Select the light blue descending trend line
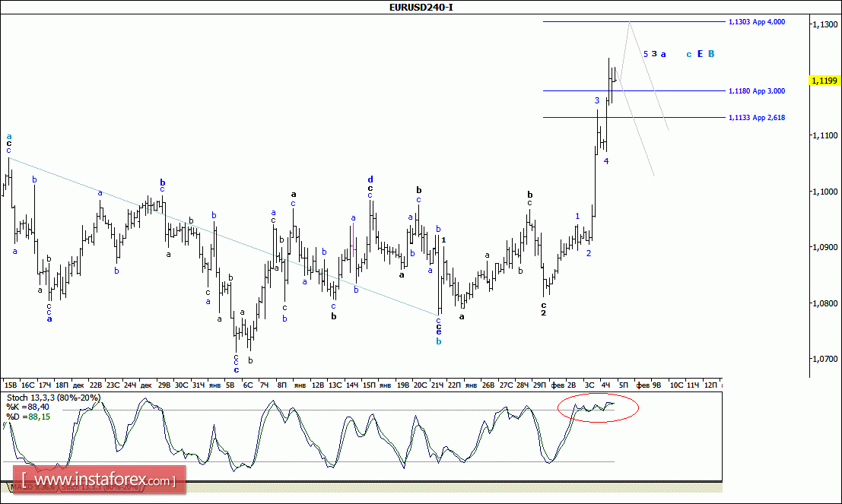 point(224,236)
